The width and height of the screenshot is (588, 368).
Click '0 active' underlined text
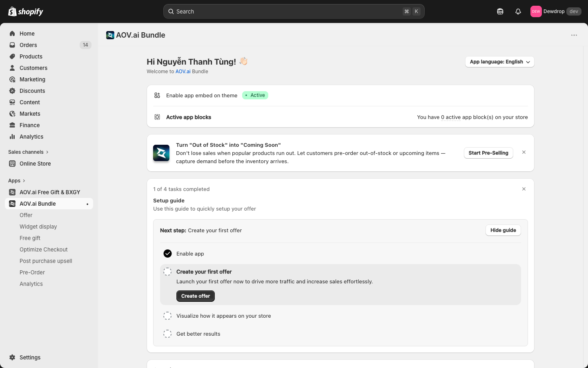coord(451,117)
